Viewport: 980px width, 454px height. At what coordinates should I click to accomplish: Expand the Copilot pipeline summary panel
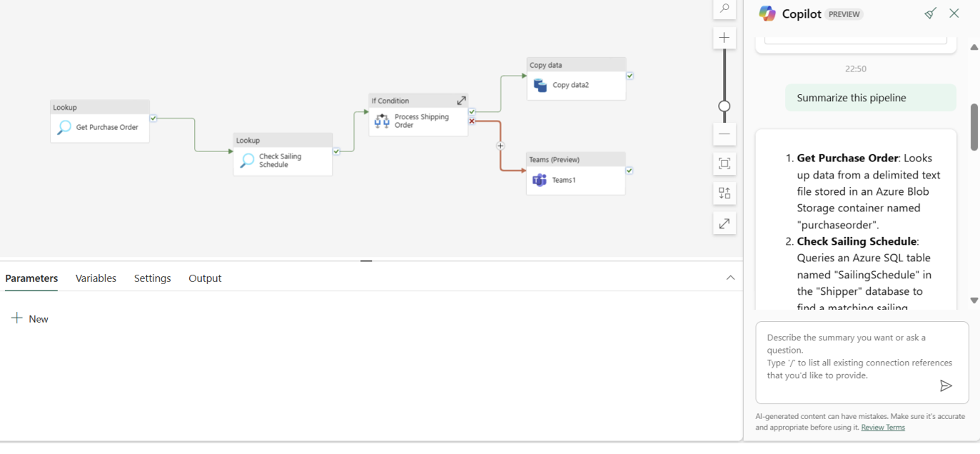click(x=724, y=224)
